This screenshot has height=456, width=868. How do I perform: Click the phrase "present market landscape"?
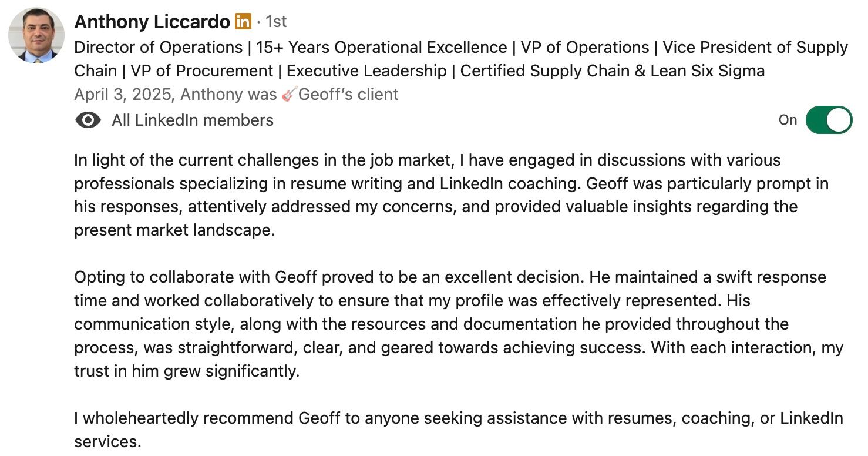pos(174,230)
